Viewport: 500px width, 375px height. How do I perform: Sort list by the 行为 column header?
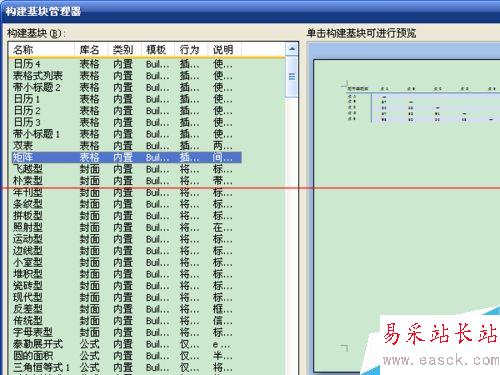coord(191,50)
